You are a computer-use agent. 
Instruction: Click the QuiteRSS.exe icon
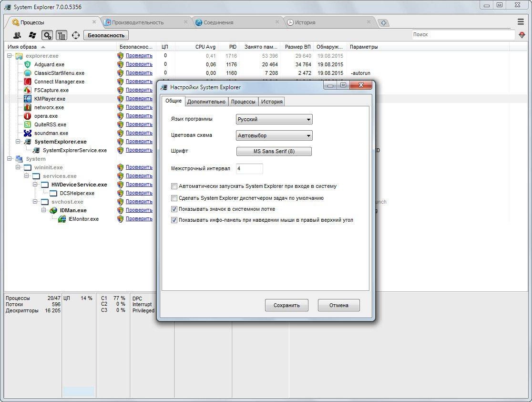28,124
